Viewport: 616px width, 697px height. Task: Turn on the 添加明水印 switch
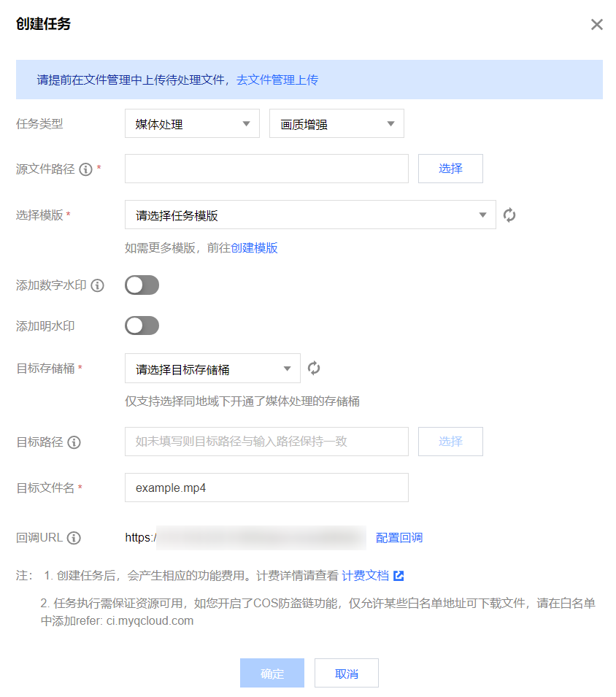pos(142,326)
